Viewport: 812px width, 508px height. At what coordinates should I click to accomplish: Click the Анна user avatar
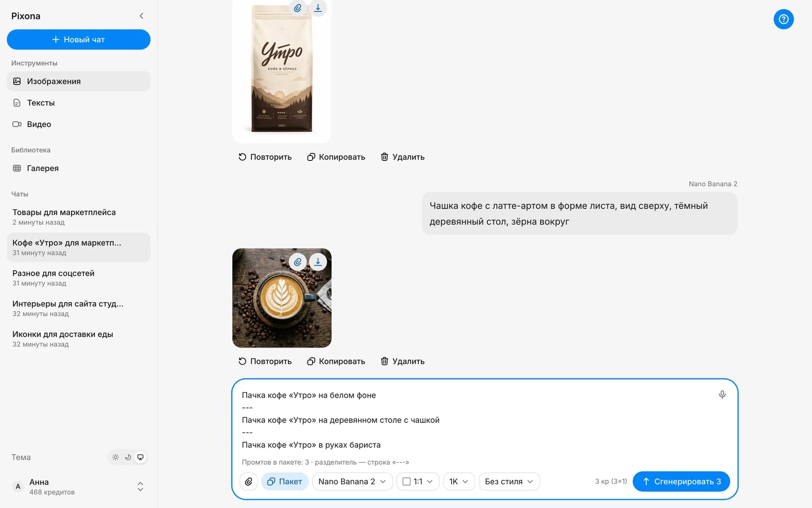[x=18, y=486]
